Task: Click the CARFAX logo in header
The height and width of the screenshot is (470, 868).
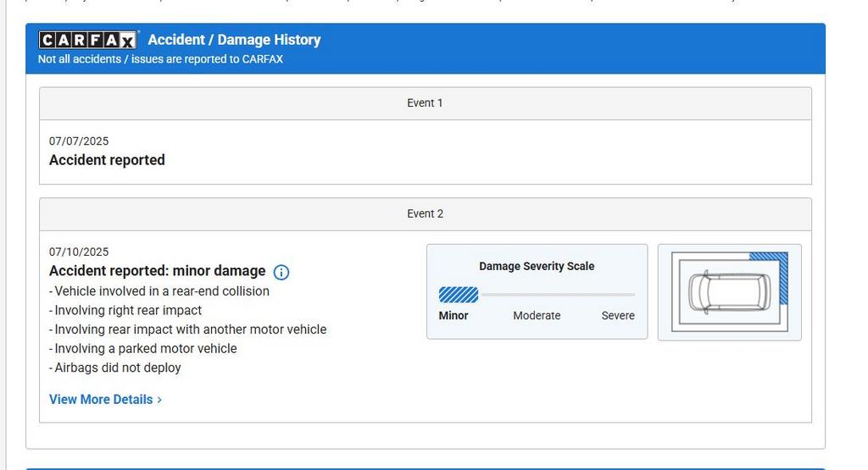Action: (x=87, y=40)
